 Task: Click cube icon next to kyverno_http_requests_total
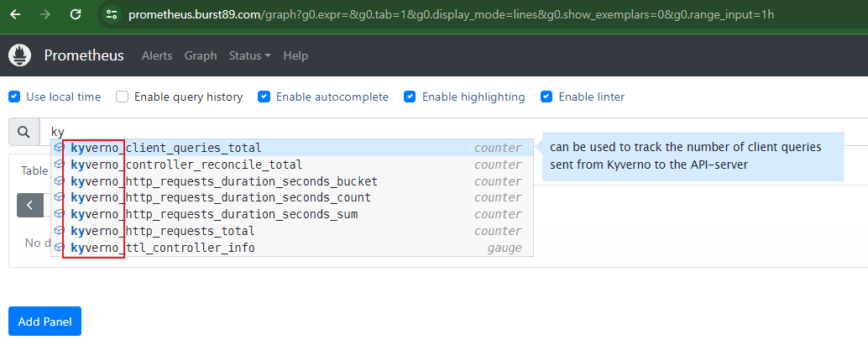click(60, 231)
